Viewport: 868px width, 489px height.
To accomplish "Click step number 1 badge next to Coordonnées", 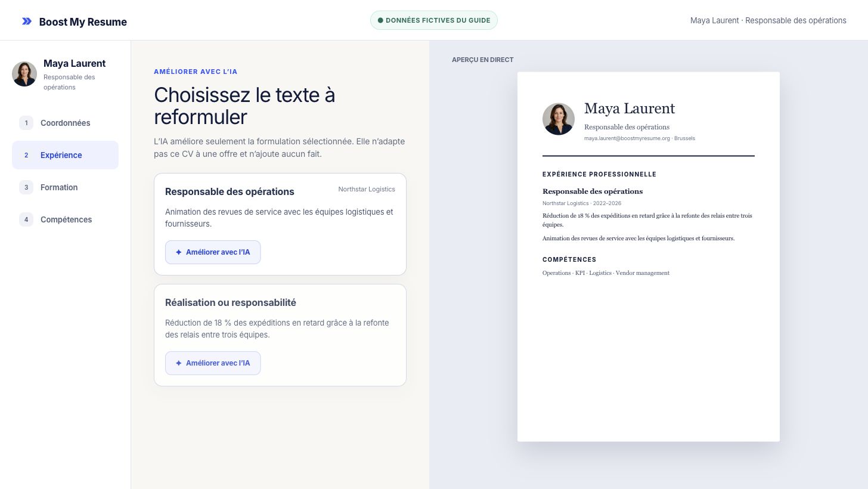I will [x=26, y=123].
